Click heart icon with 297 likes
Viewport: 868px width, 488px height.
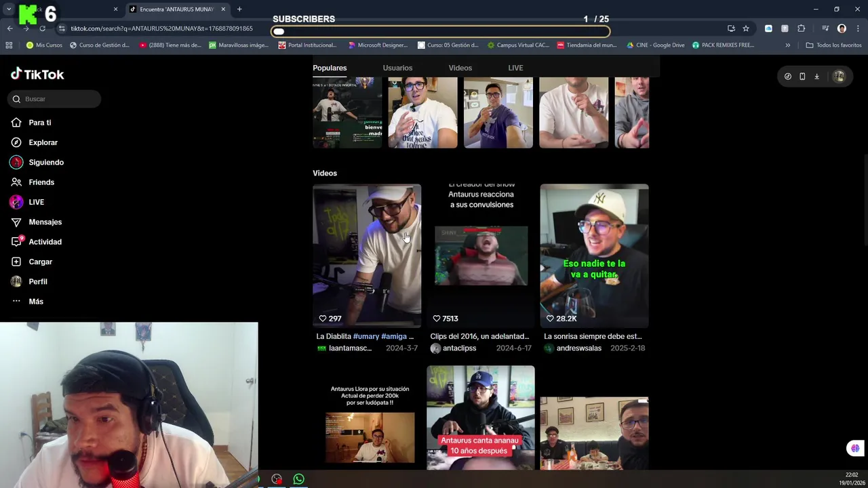coord(323,319)
